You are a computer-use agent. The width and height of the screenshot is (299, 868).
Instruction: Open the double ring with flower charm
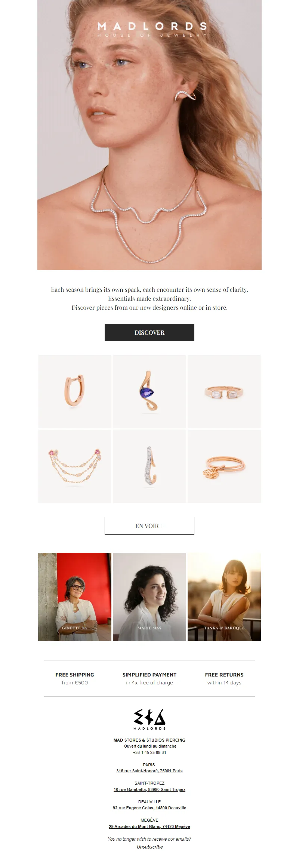[224, 466]
